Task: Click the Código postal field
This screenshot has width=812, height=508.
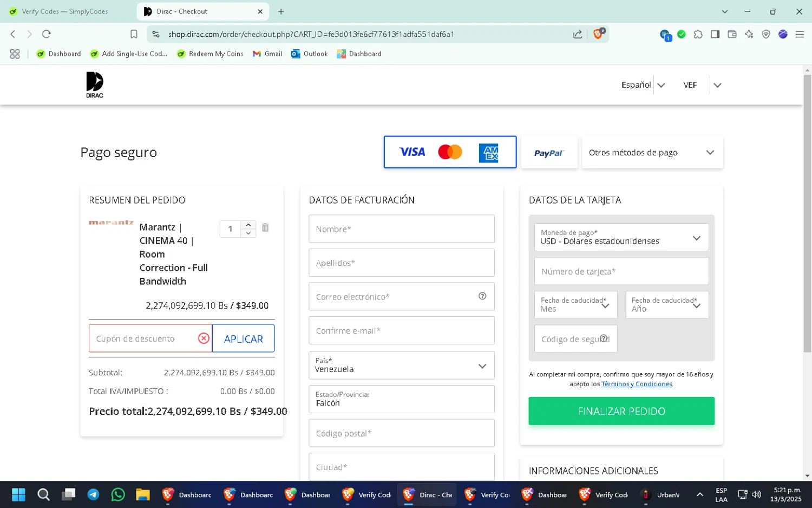Action: 402,433
